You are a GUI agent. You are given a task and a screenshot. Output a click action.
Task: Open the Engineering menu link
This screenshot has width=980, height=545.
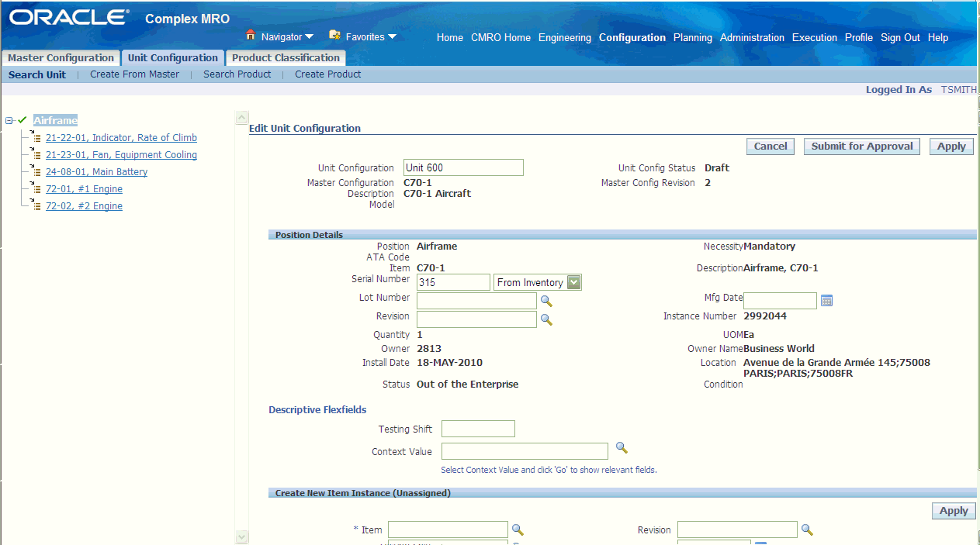pos(565,37)
